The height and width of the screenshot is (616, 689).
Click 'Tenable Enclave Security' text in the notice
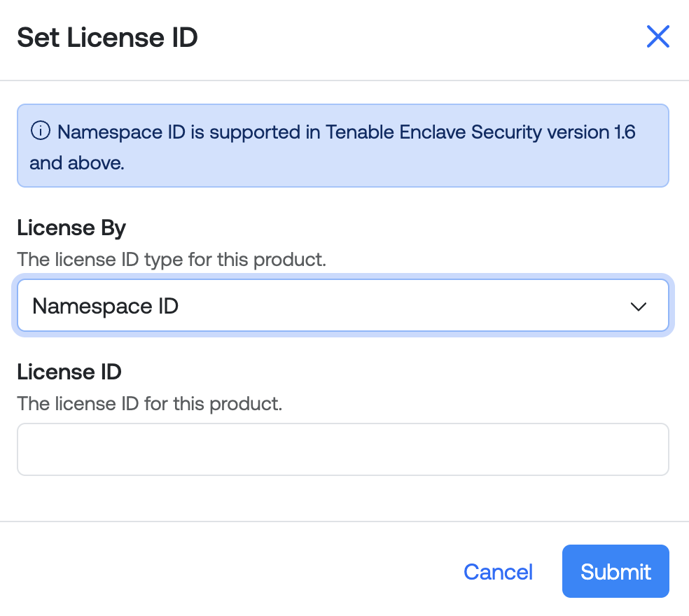pyautogui.click(x=433, y=132)
